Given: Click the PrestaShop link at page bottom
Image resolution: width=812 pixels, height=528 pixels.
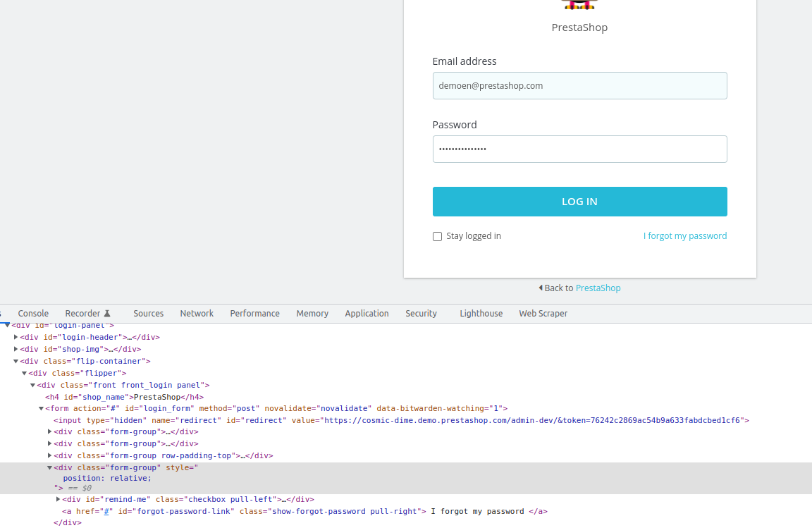Looking at the screenshot, I should [598, 288].
